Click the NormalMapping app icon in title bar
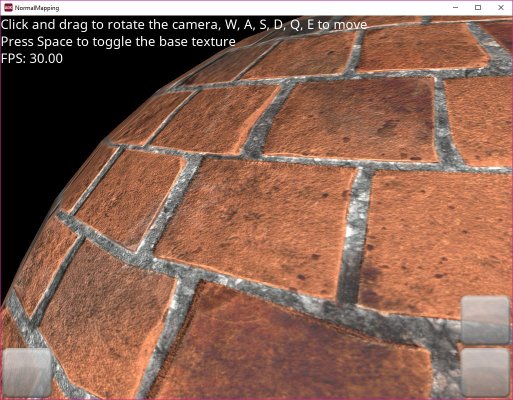 8,8
